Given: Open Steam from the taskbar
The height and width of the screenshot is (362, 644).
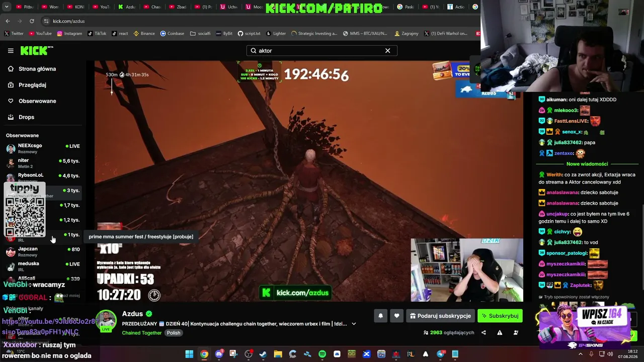Looking at the screenshot, I should (263, 354).
